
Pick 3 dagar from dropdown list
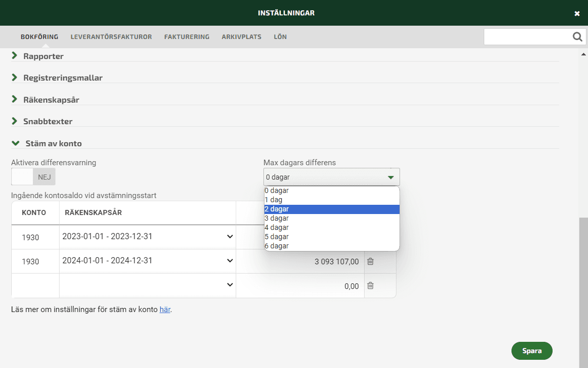tap(332, 219)
